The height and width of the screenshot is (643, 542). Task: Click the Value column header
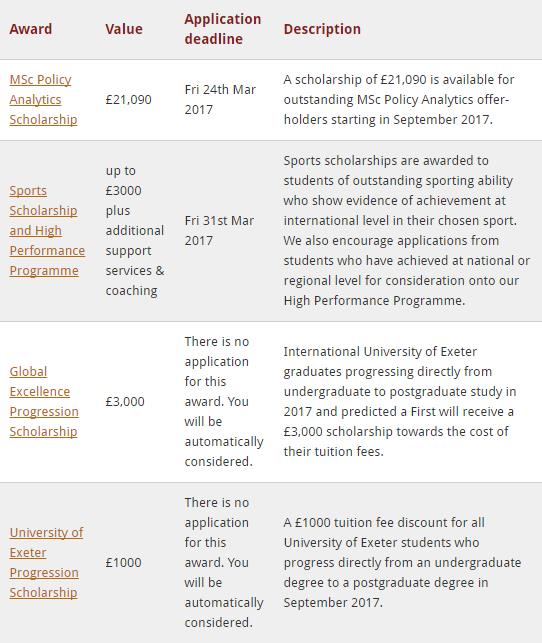coord(124,29)
